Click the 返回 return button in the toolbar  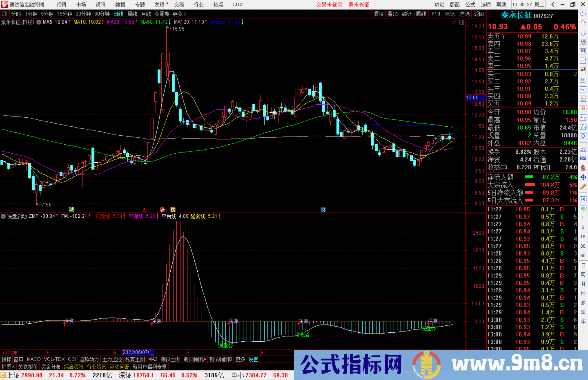coord(479,14)
